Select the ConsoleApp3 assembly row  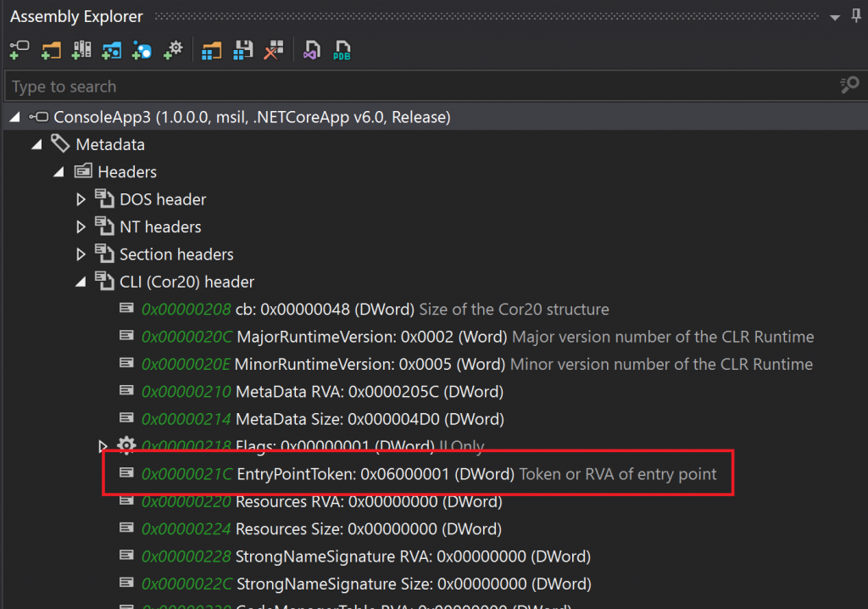click(434, 117)
